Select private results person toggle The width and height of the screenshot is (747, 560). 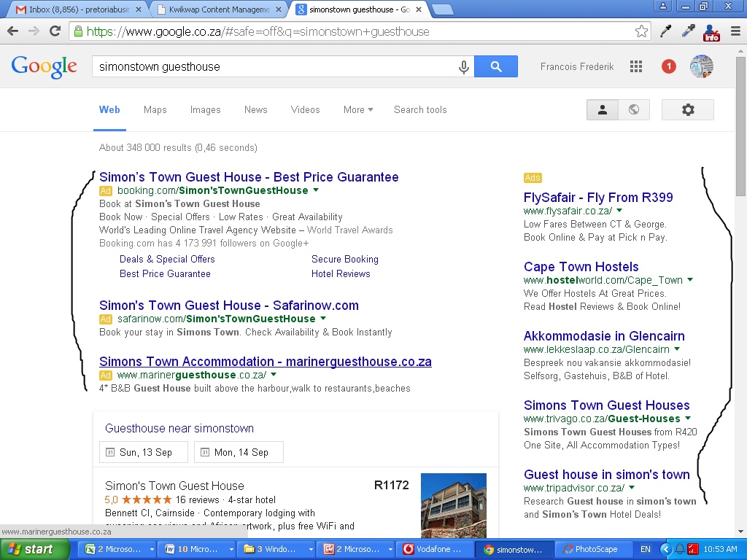pyautogui.click(x=602, y=109)
